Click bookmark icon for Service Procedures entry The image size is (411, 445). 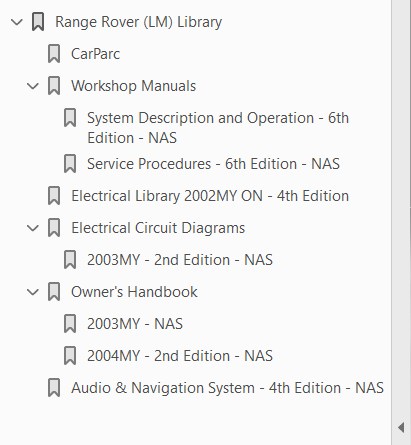[70, 164]
